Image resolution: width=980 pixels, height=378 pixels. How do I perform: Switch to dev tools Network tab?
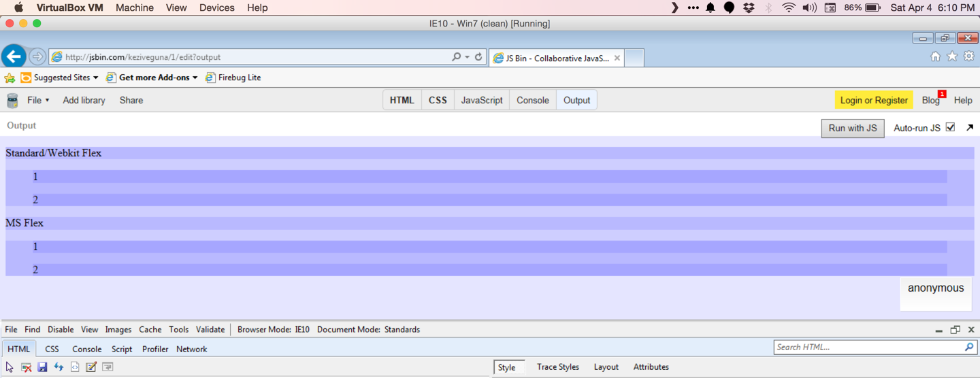click(x=192, y=349)
